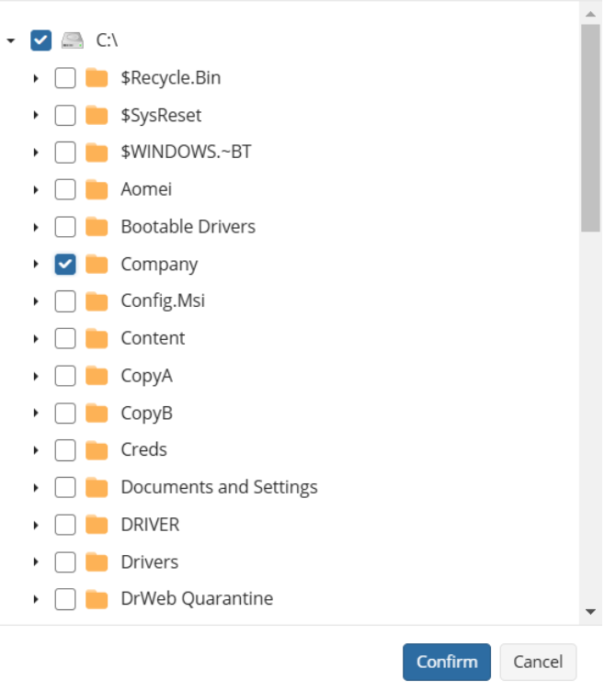Uncheck the Company folder checkbox
This screenshot has width=616, height=691.
65,265
